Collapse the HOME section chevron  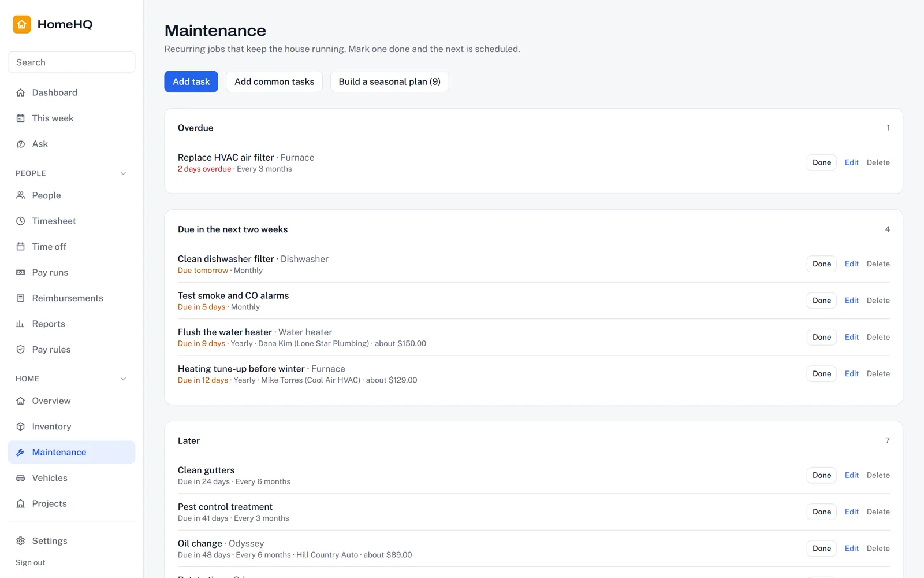(123, 379)
